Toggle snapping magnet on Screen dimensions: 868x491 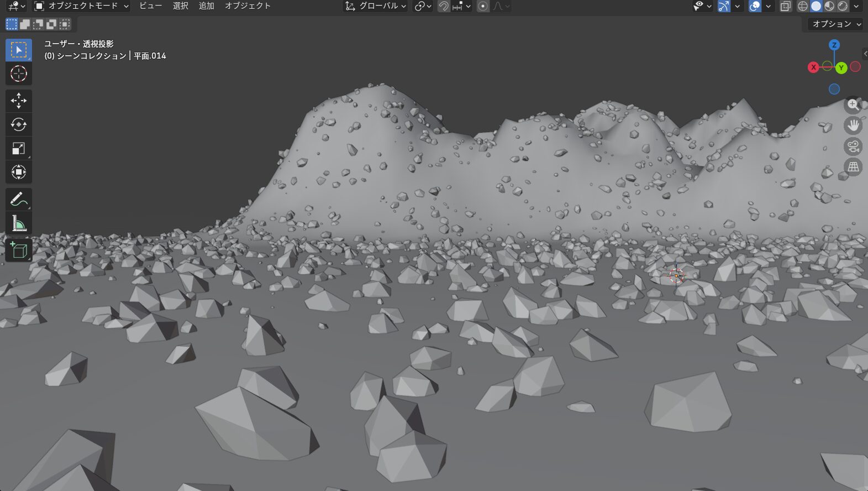(x=444, y=6)
